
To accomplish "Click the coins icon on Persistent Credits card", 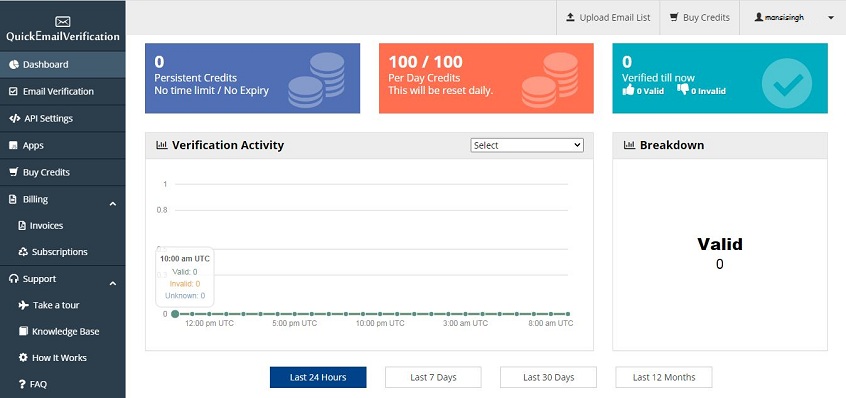I will click(x=316, y=80).
